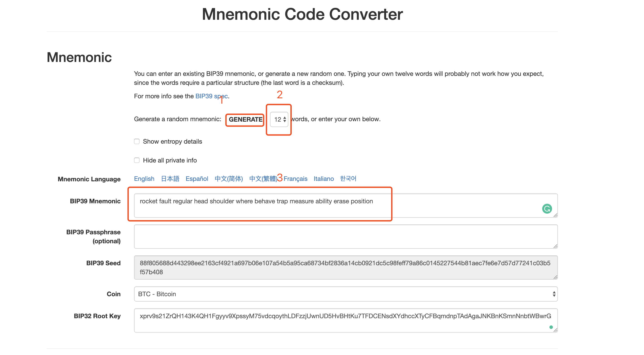Viewport: 644px width, 355px height.
Task: Pick Français mnemonic language
Action: [x=295, y=179]
